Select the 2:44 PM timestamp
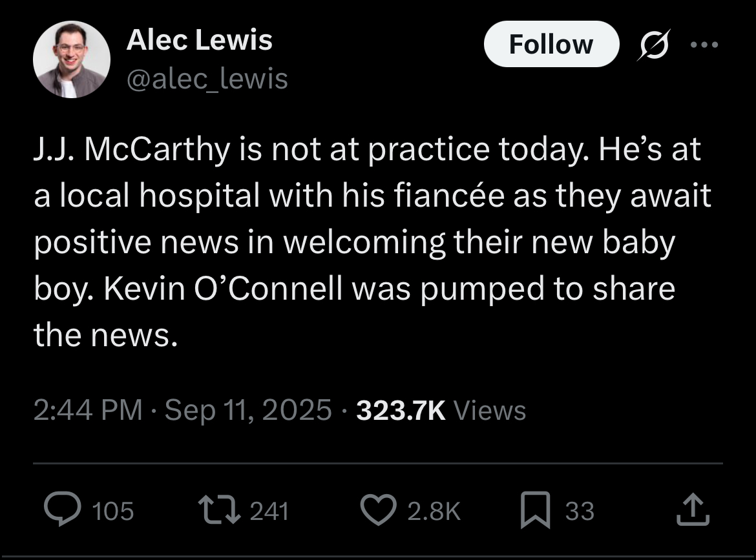Screen dimensions: 756x560 89,410
